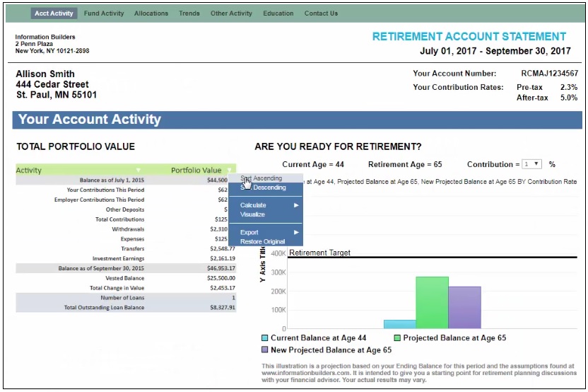Select the Balance as of September 30, 2015 row

pyautogui.click(x=126, y=268)
